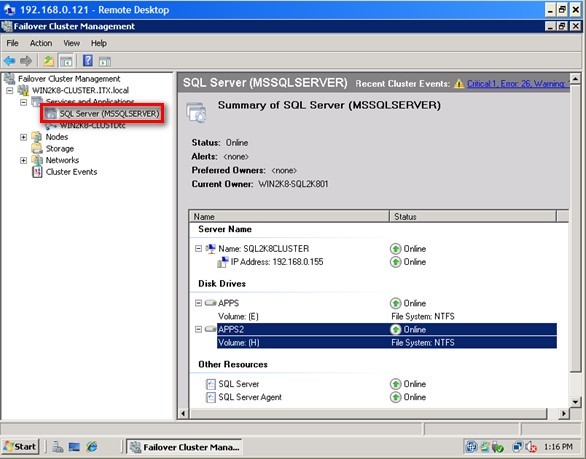
Task: Select the WIN2K8-CLUSTDtc tree item
Action: 93,126
